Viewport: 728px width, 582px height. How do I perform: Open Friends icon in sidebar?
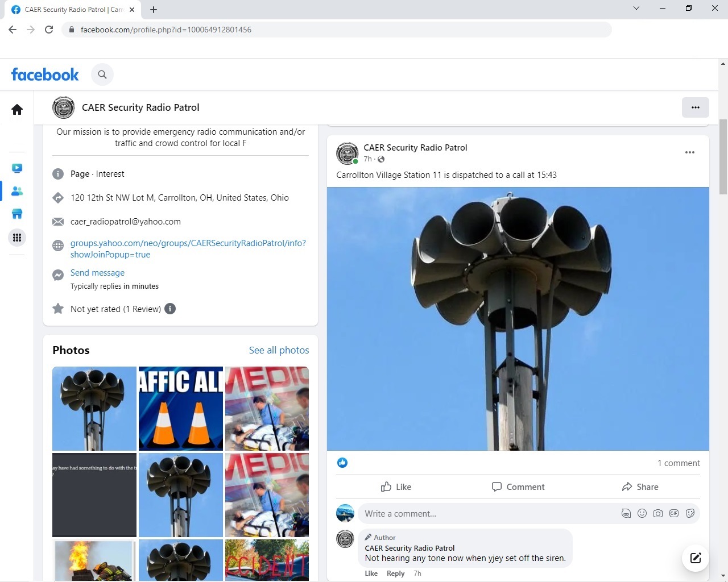[x=17, y=191]
